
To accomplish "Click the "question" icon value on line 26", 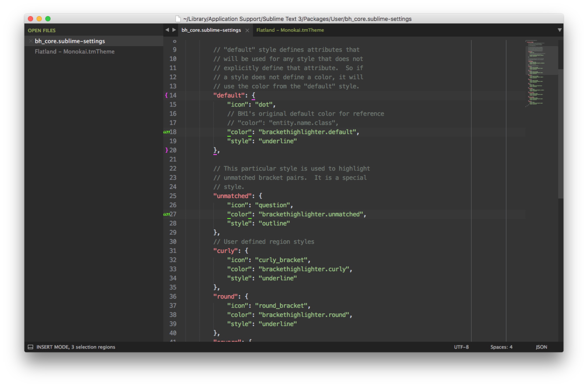I will (x=272, y=205).
